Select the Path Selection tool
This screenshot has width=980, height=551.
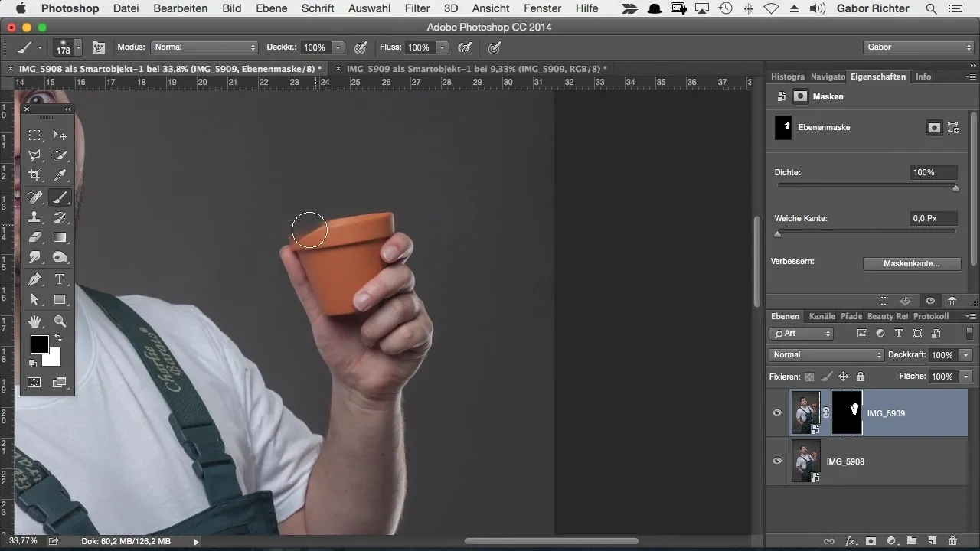pos(34,299)
